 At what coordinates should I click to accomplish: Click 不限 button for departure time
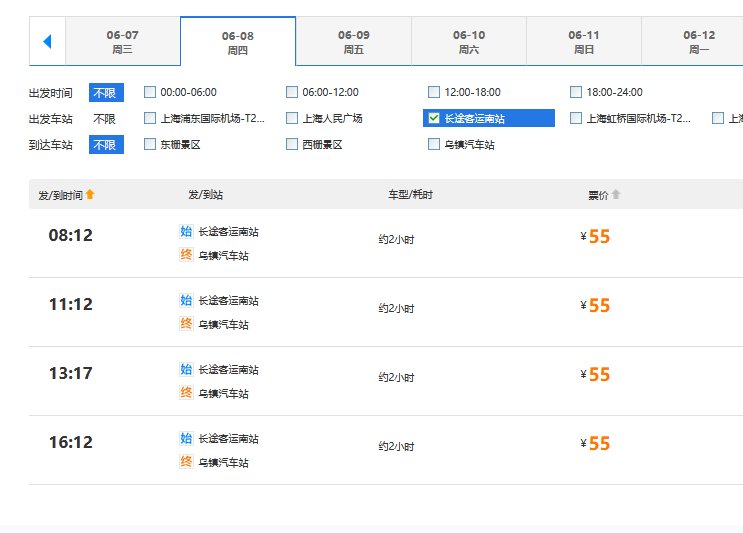[x=106, y=92]
